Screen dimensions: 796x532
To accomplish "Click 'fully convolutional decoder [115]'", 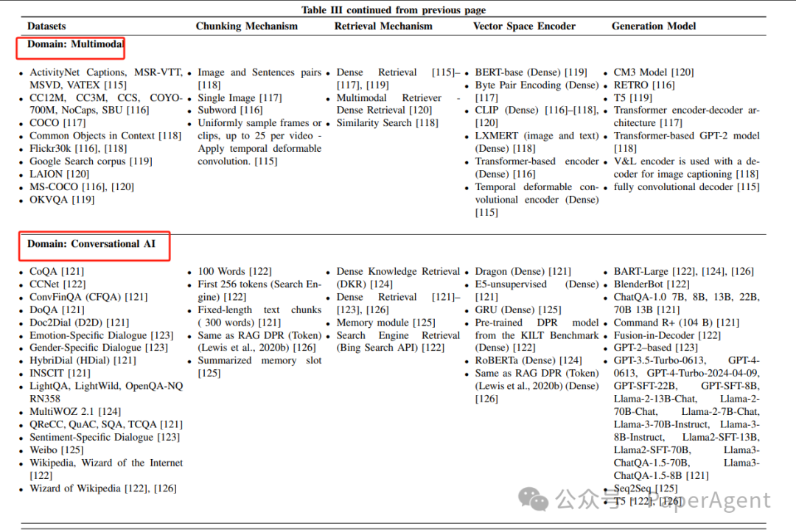I will (686, 187).
